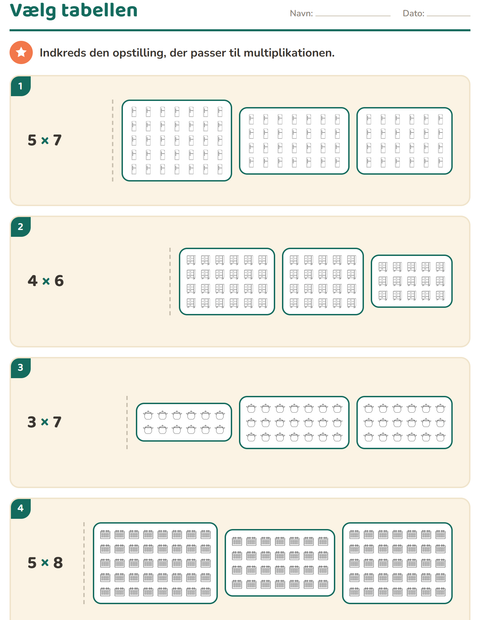Click the Navn name input line
The height and width of the screenshot is (620, 480).
353,14
